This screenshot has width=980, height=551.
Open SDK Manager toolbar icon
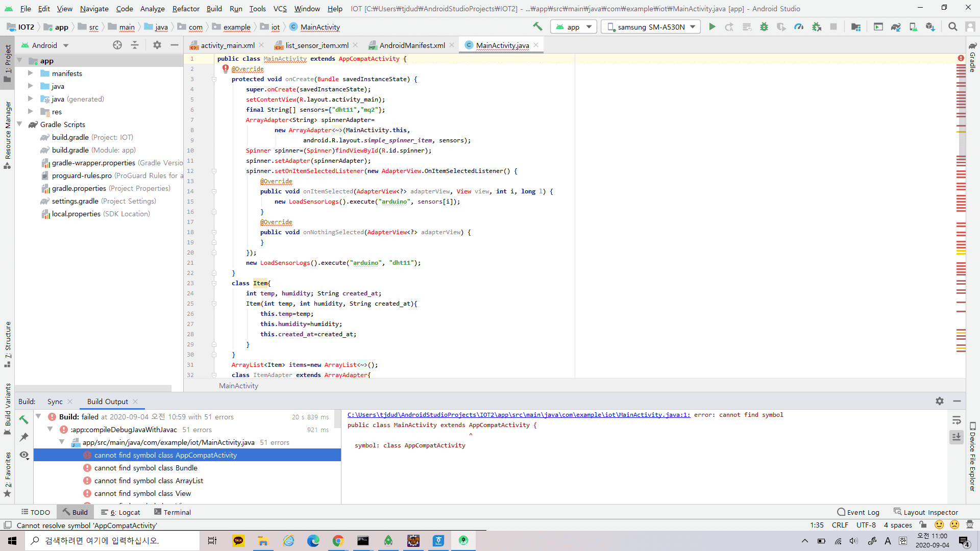930,27
